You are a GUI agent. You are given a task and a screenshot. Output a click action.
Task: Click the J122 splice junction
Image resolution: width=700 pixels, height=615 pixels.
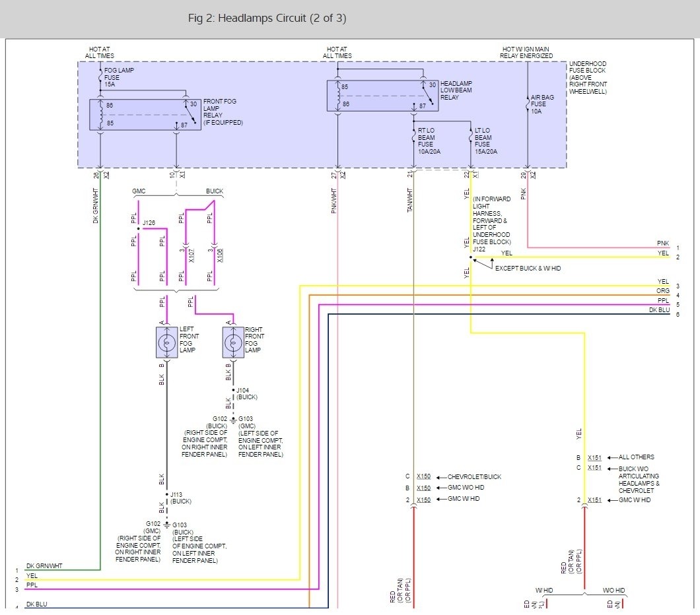click(x=471, y=257)
